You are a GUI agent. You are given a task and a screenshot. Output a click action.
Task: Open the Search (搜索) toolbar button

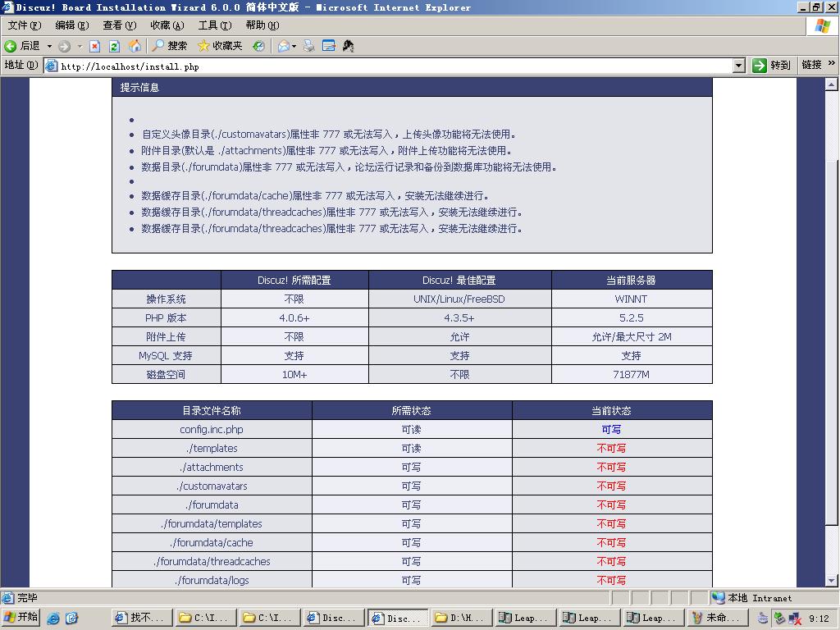[169, 46]
